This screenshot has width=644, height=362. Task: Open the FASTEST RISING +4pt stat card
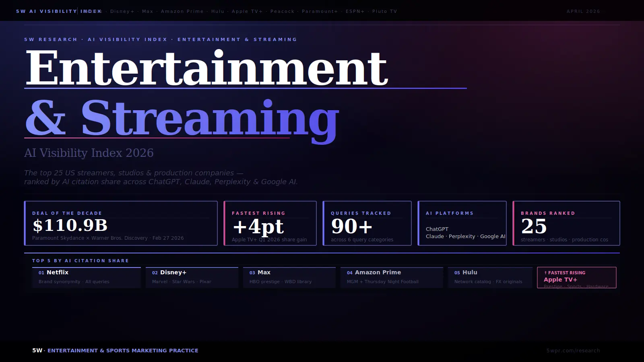click(x=270, y=223)
